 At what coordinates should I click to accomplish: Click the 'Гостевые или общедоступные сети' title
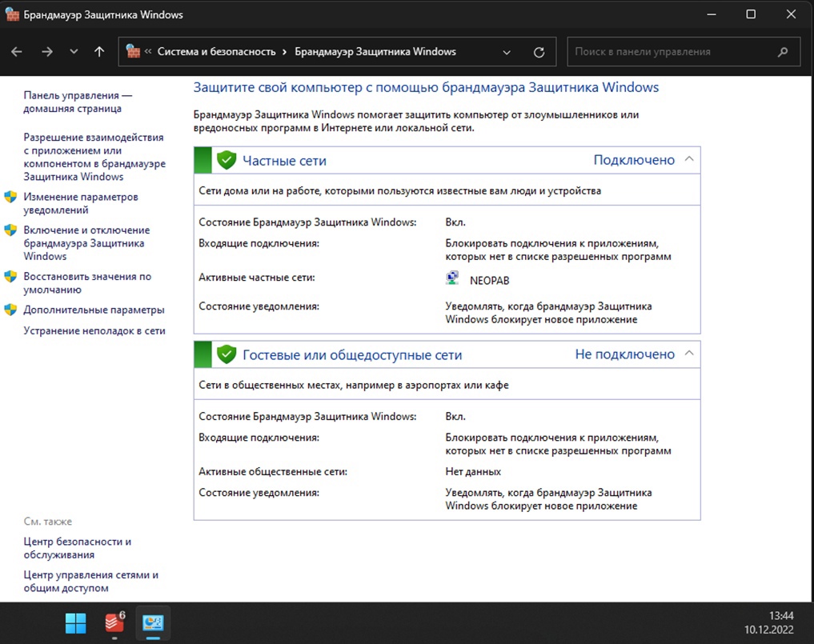click(352, 355)
